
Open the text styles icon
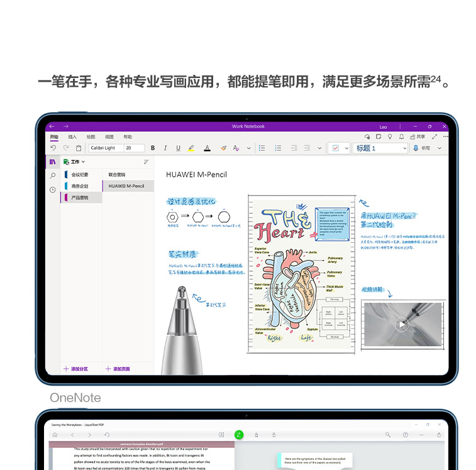click(x=236, y=148)
